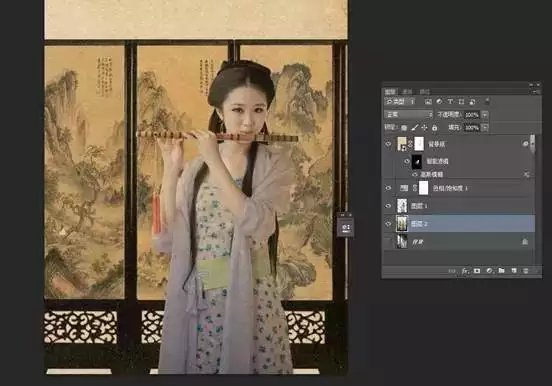The image size is (552, 386).
Task: Create new fill or adjustment layer icon
Action: [x=489, y=271]
